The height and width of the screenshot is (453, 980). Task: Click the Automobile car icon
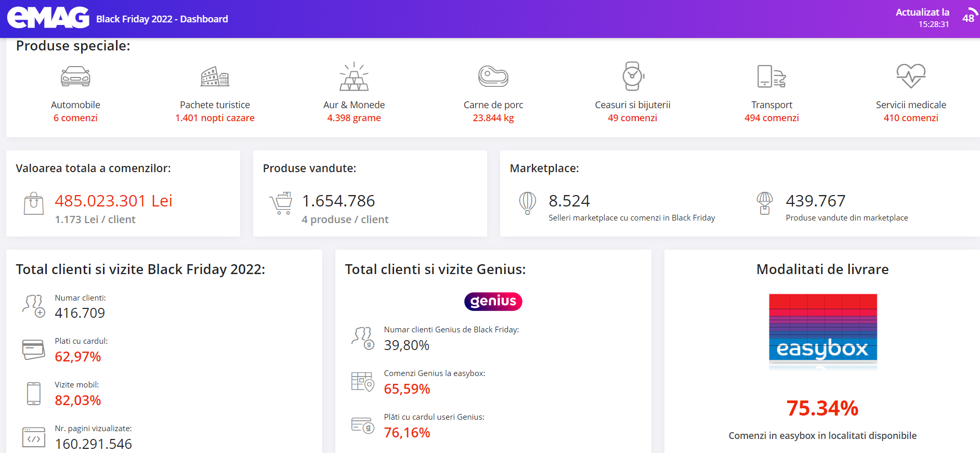[x=75, y=76]
